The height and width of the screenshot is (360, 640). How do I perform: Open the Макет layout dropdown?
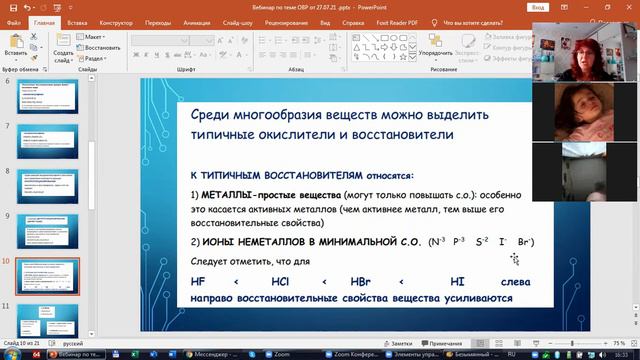coord(91,37)
